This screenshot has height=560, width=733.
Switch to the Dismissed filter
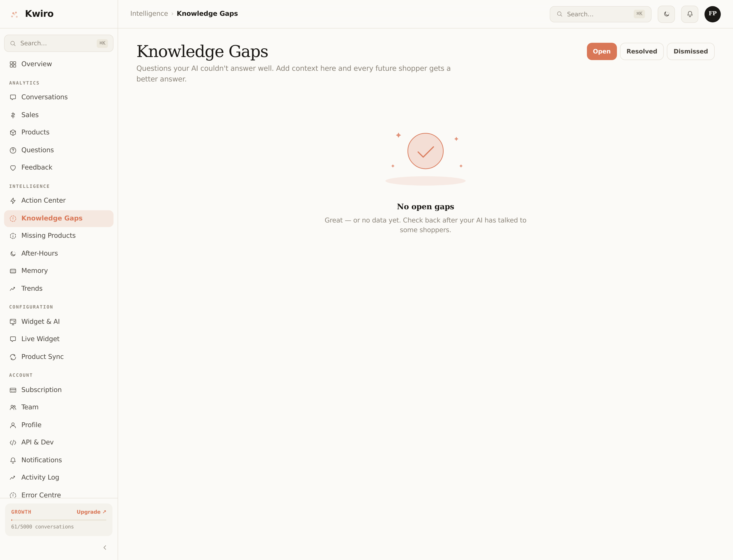pos(691,51)
